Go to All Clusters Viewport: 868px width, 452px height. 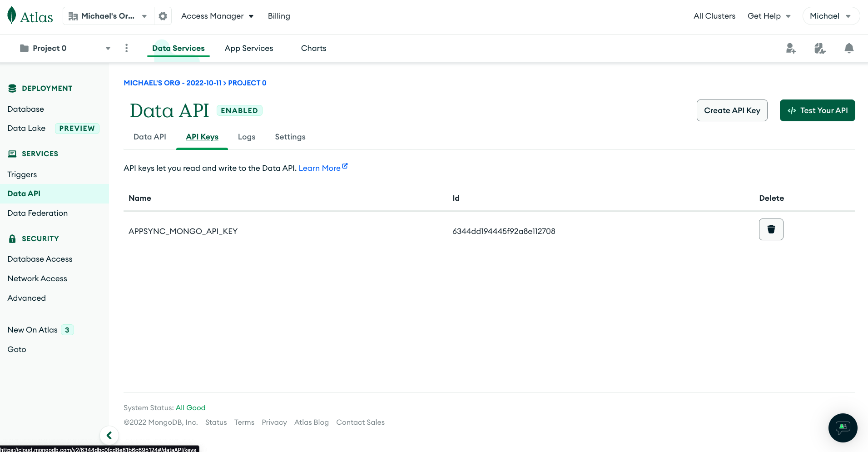pos(714,16)
